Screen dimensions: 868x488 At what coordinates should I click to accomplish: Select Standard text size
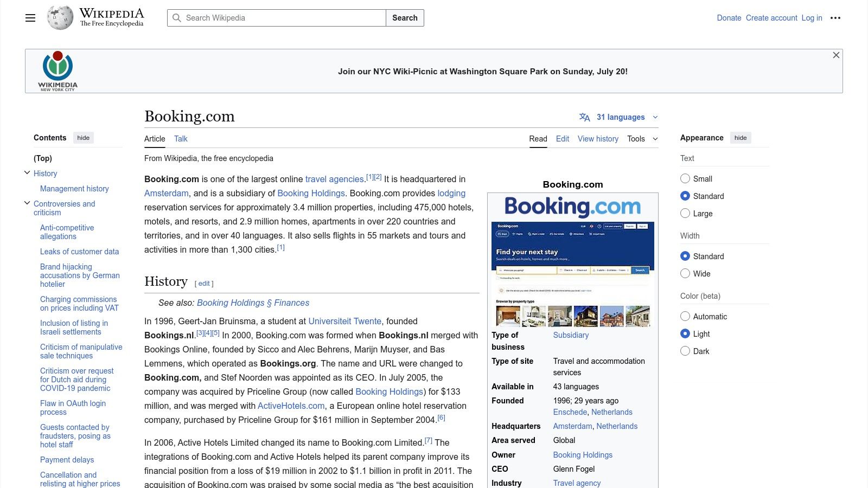coord(685,196)
